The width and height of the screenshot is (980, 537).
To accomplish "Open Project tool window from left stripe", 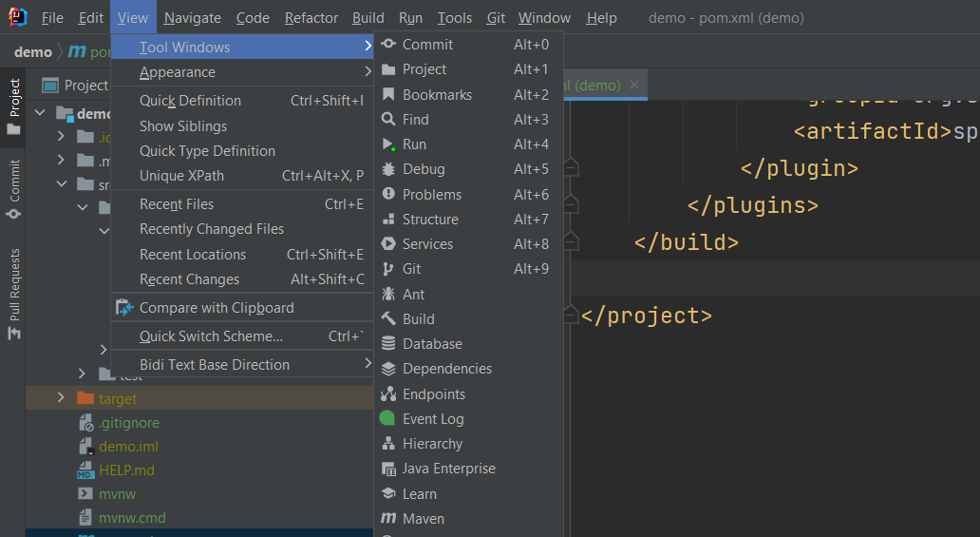I will point(13,107).
